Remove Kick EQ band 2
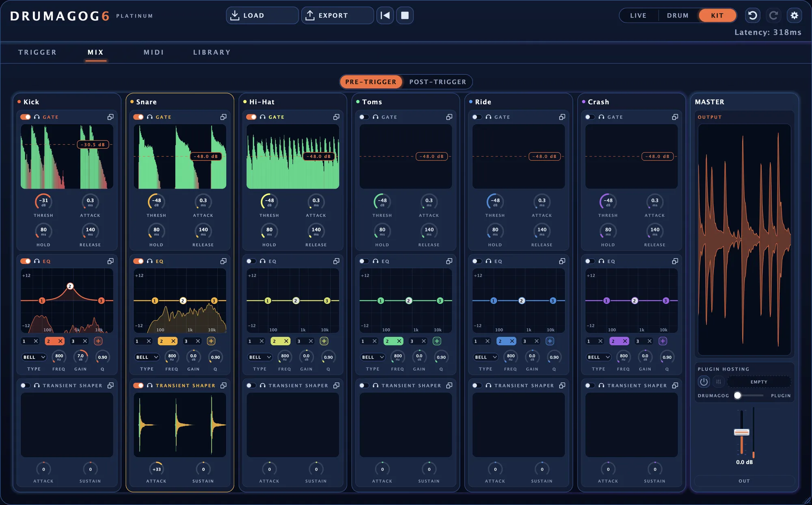Image resolution: width=812 pixels, height=505 pixels. [60, 341]
